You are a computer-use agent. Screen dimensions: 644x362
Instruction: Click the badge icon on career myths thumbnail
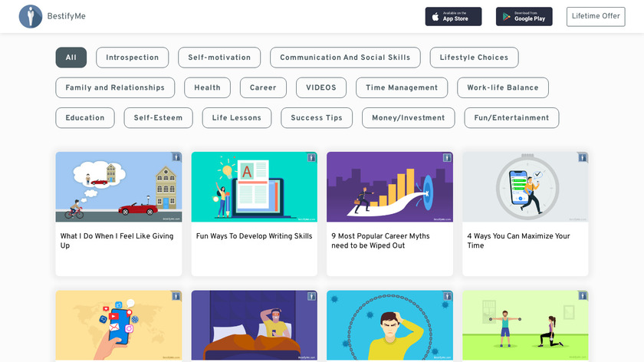(447, 157)
